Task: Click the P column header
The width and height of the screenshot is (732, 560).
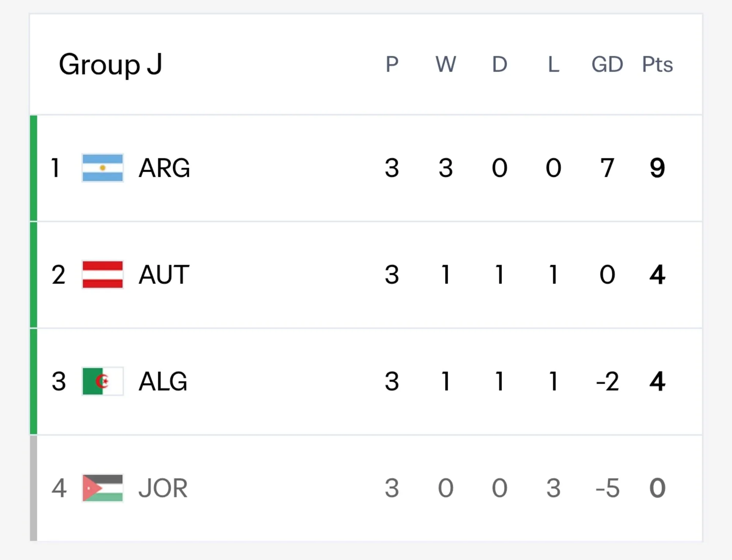Action: [392, 64]
